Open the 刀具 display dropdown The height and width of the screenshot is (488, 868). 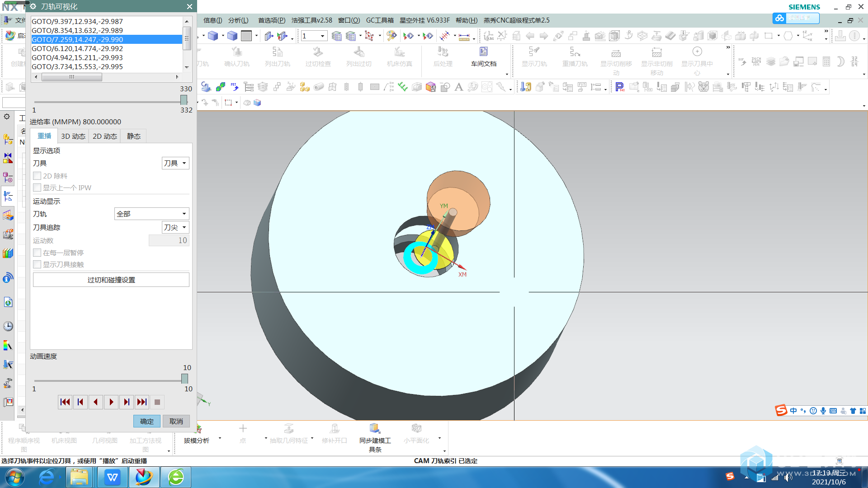tap(175, 163)
